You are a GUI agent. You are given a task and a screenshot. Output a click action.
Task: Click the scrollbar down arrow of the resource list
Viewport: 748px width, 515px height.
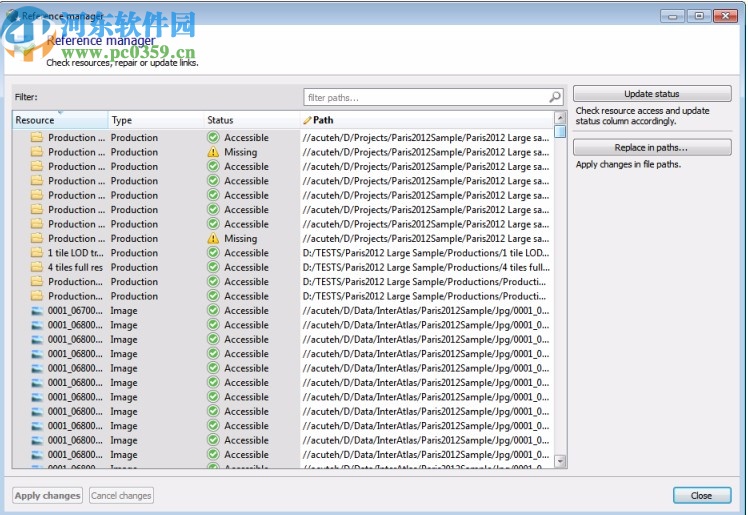click(x=561, y=461)
